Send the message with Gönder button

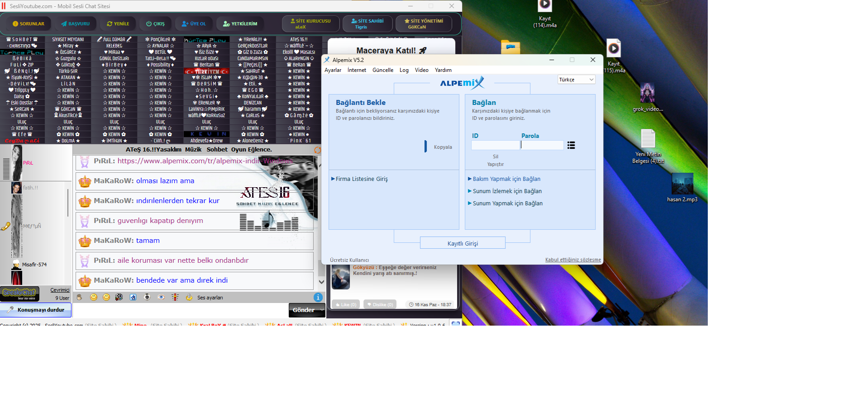(x=303, y=310)
